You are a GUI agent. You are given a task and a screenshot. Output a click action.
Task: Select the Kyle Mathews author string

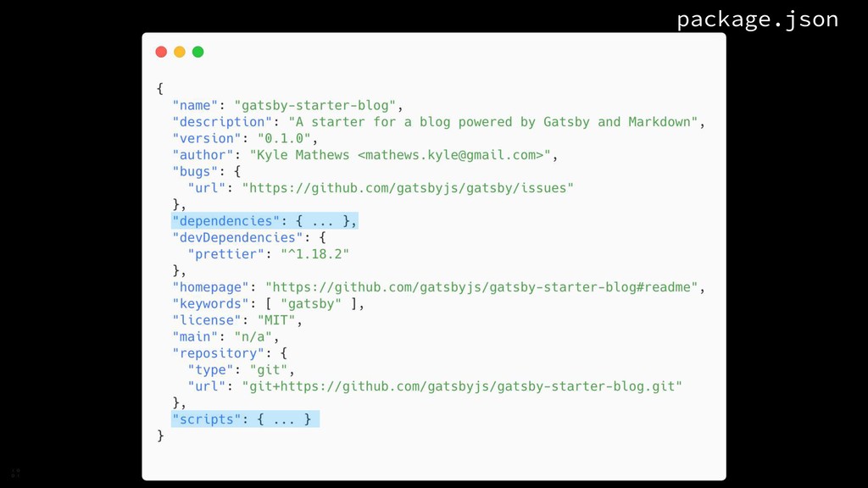click(x=400, y=155)
